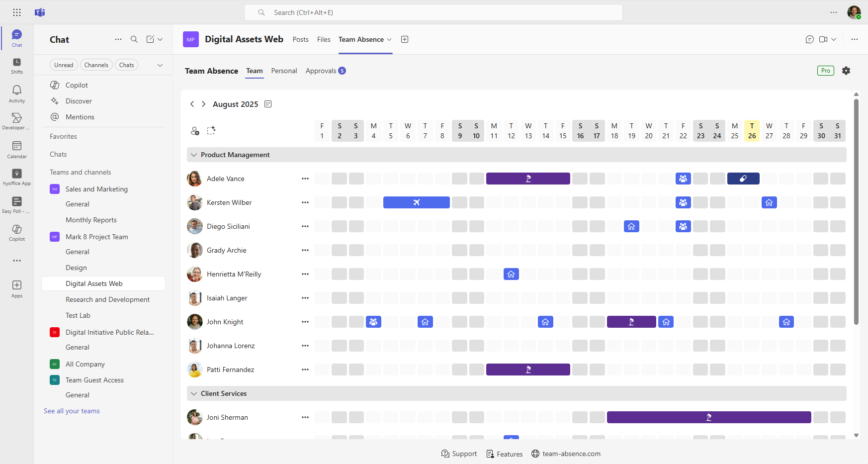Open the calendar date picker icon
Image resolution: width=868 pixels, height=464 pixels.
coord(268,104)
